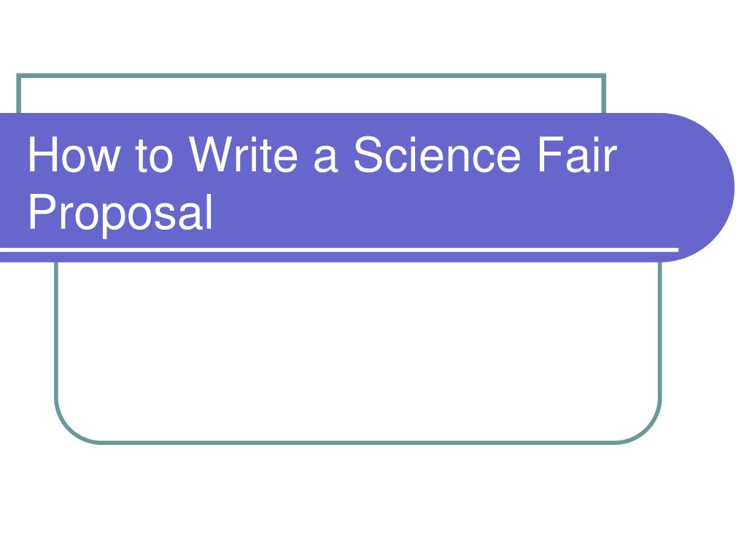Click the right vertical edge of the rounded box
The height and width of the screenshot is (560, 747).
pos(659,330)
